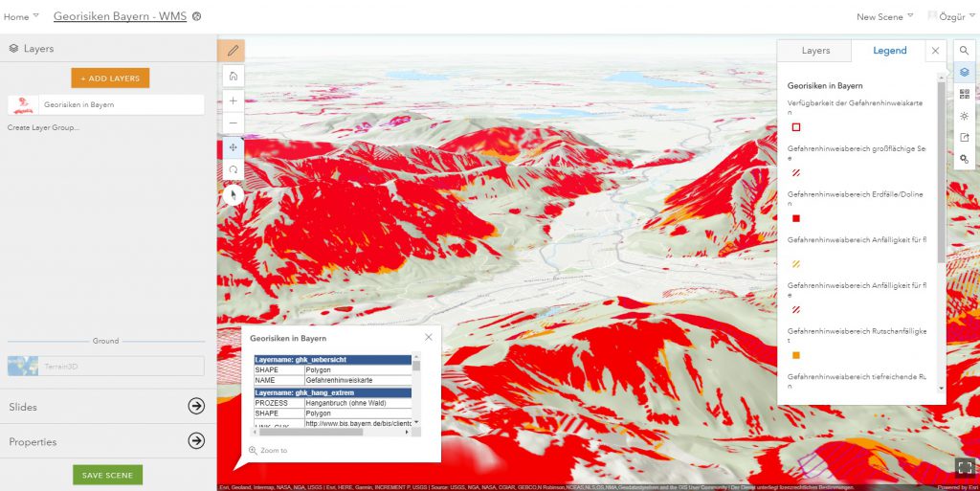Screen dimensions: 980x491
Task: Click Zoom to in the popup
Action: (x=269, y=451)
